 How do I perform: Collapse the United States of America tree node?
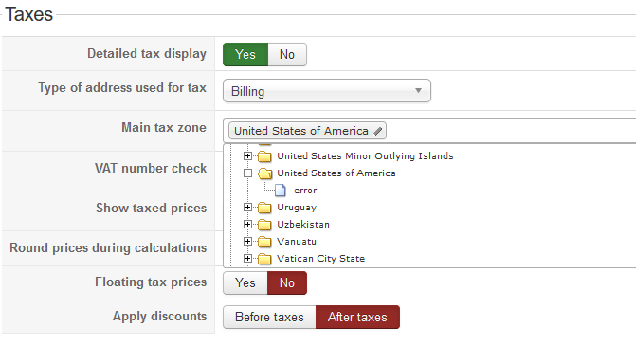click(247, 173)
